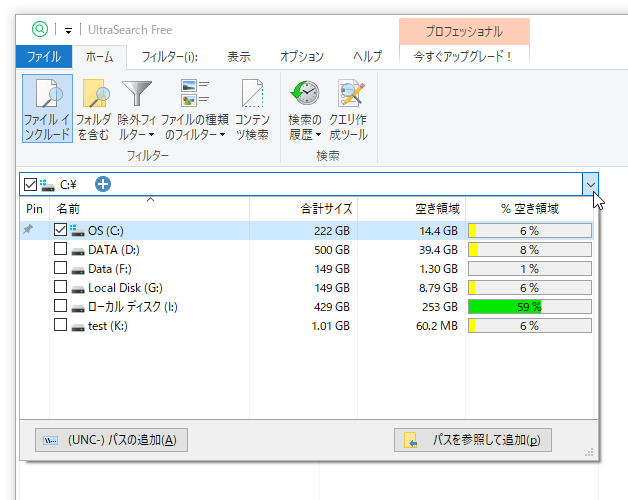Click the 6 % free bar for OS (C:)

coord(529,231)
